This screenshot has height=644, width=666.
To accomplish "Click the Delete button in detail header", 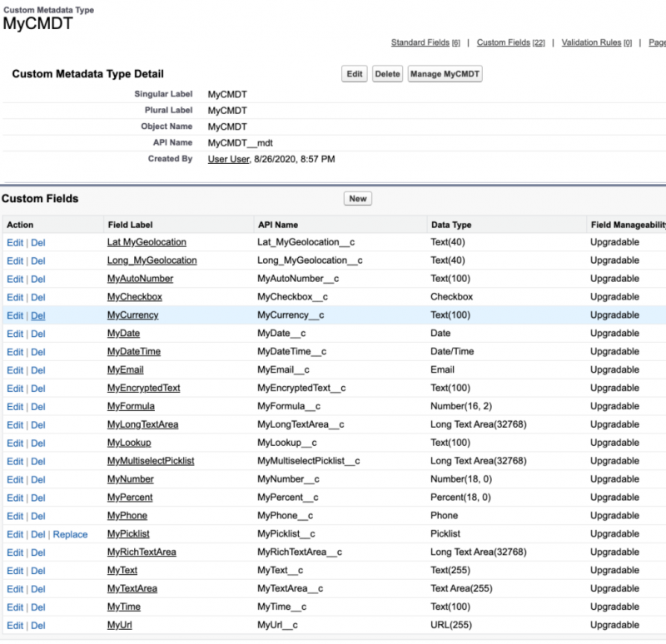I will coord(387,74).
